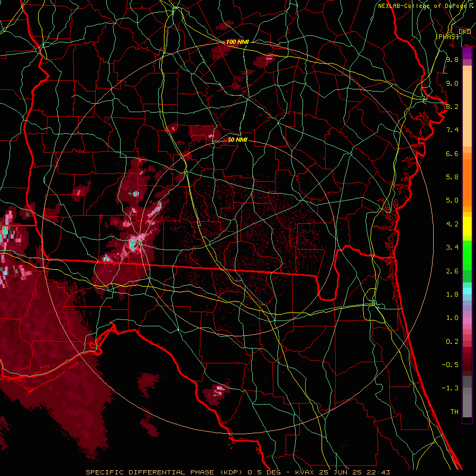Click the 6.6 scale value
Viewport: 476px width, 476px height.
click(x=452, y=153)
